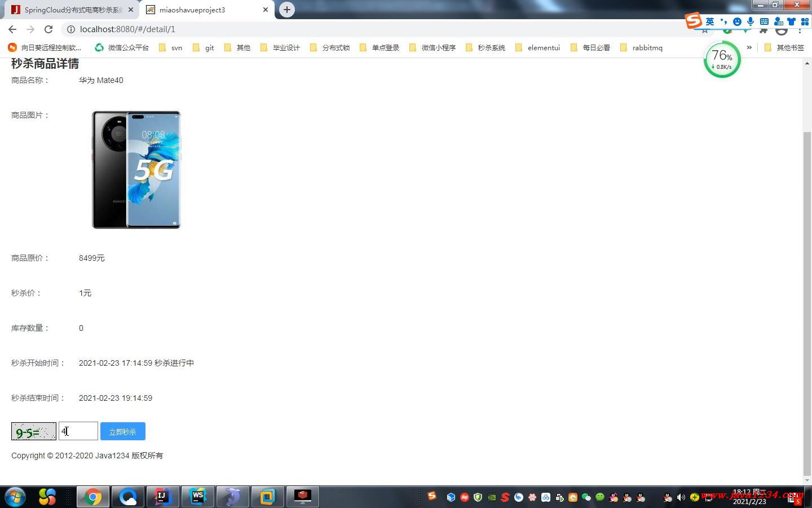Open Sogou emoji panel

pos(737,21)
